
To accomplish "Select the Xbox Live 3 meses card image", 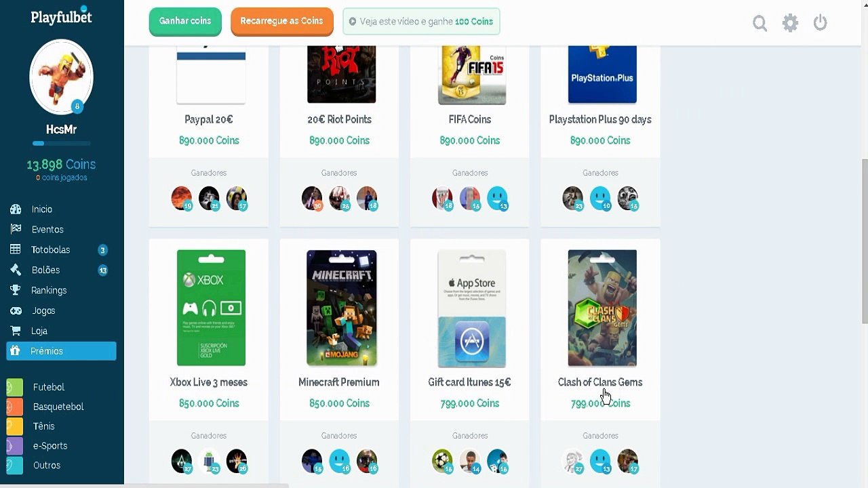I will tap(211, 308).
